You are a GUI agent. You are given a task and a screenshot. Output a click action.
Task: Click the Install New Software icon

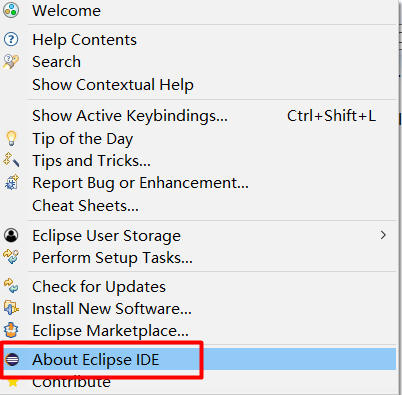pos(11,308)
